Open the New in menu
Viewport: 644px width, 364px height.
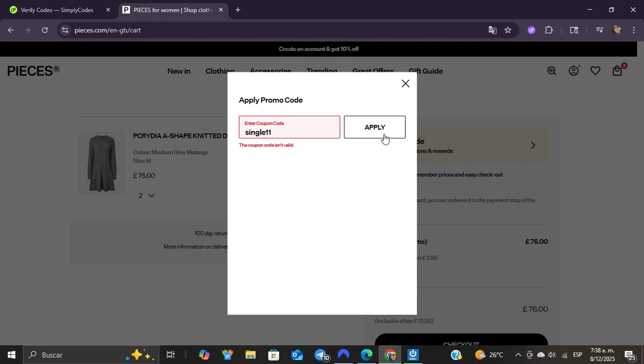click(x=179, y=71)
